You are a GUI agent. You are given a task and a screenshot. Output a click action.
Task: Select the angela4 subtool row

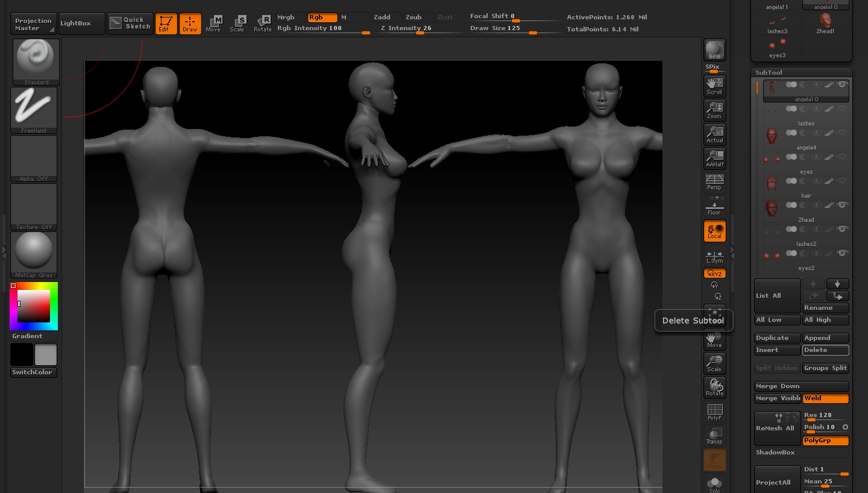pyautogui.click(x=806, y=139)
